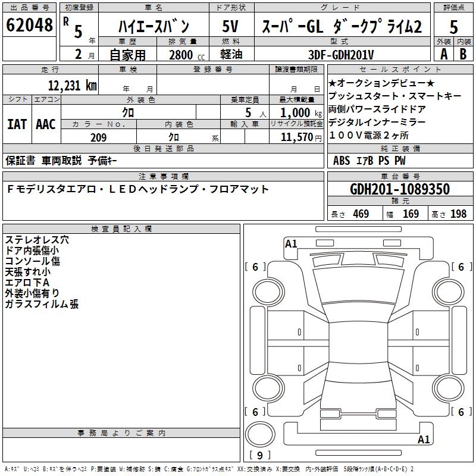Select grade text スーパーGL ダークプライム2

point(342,26)
